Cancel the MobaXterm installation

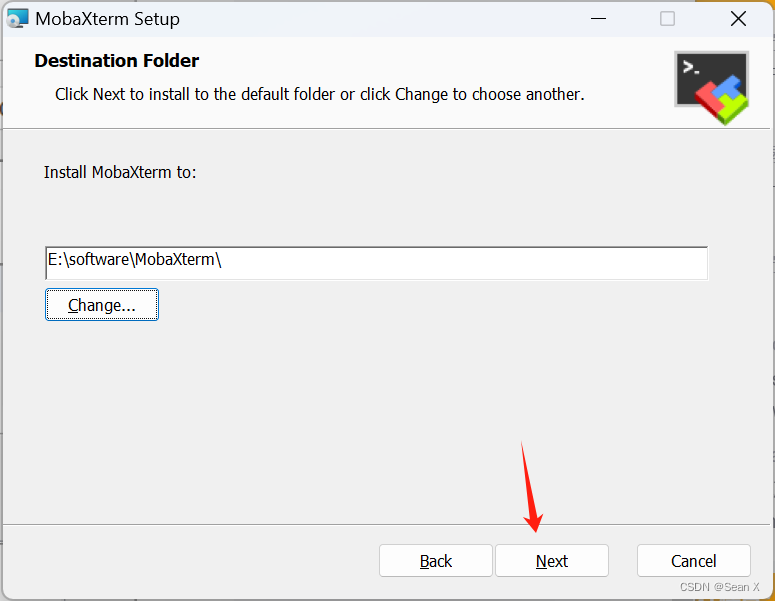pyautogui.click(x=693, y=560)
